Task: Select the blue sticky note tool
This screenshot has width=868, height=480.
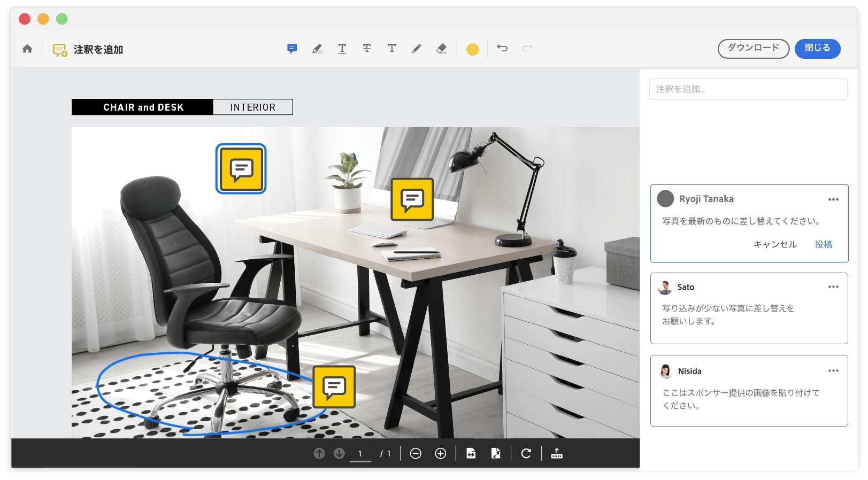Action: point(292,49)
